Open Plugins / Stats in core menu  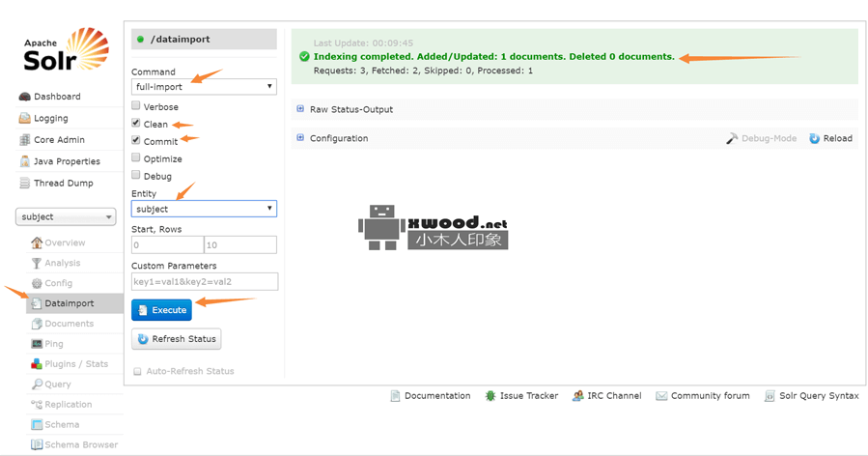tap(76, 364)
